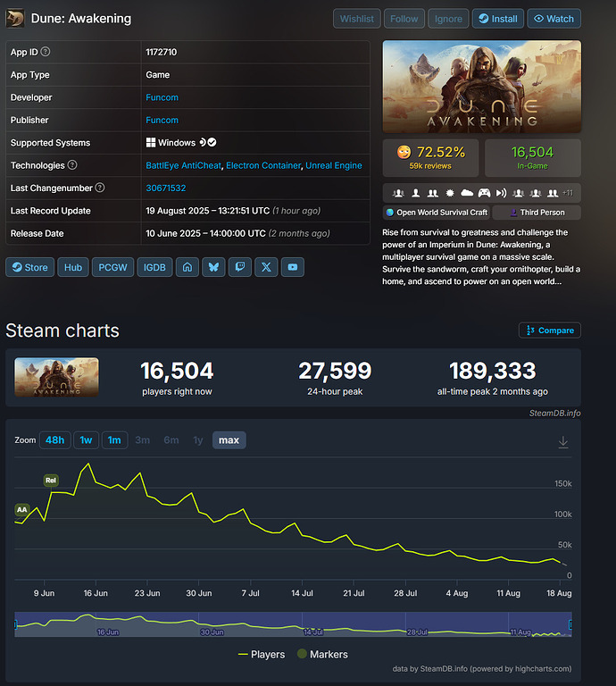
Task: Click the 189,333 all-time peak figure
Action: (x=492, y=371)
